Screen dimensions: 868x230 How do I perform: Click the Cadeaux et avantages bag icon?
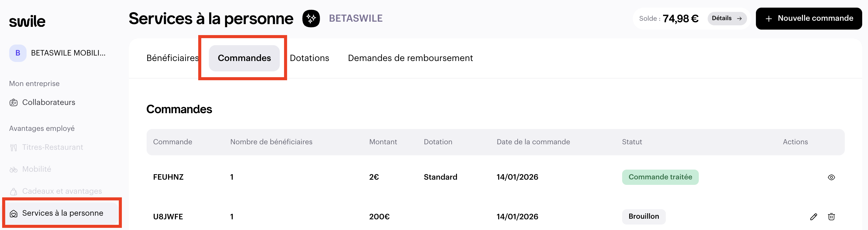pyautogui.click(x=13, y=191)
